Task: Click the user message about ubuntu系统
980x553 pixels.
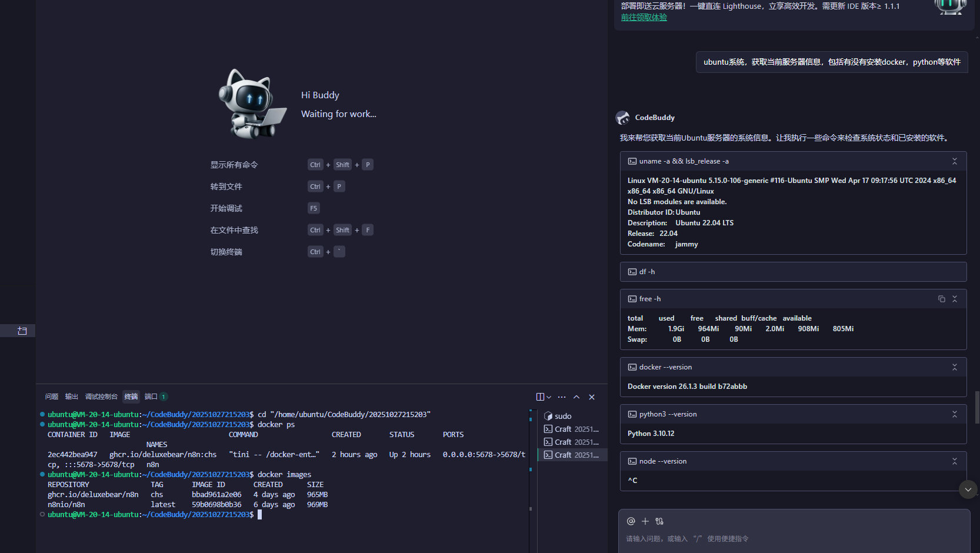Action: coord(832,62)
